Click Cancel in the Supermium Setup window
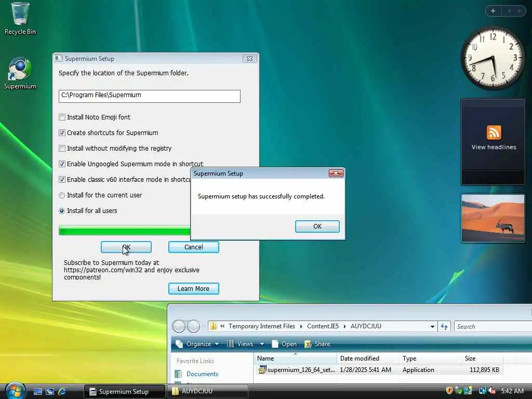Image resolution: width=532 pixels, height=399 pixels. tap(193, 247)
